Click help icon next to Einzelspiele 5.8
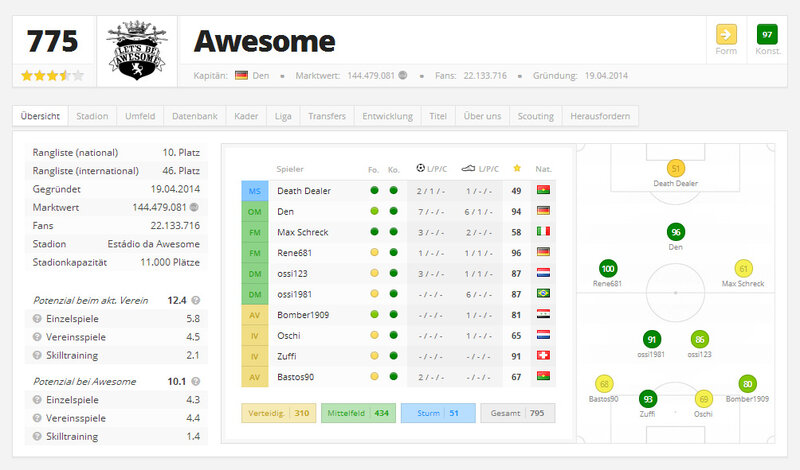The height and width of the screenshot is (470, 800). 37,319
